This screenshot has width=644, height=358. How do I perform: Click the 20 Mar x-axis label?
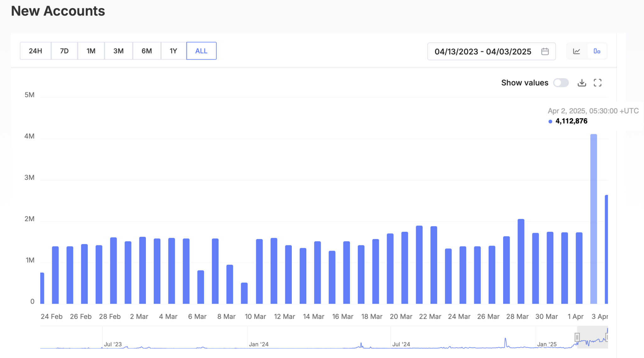click(401, 317)
